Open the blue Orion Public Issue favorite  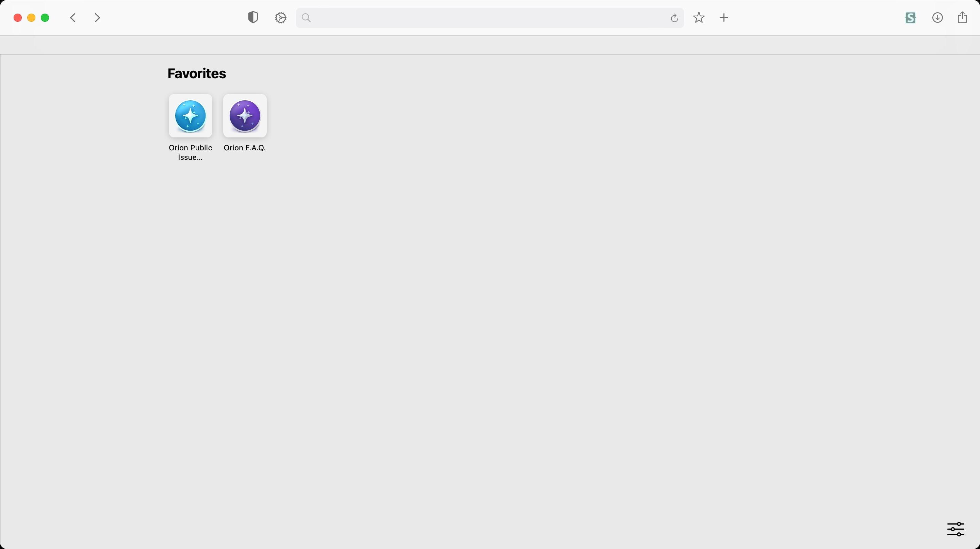tap(190, 116)
